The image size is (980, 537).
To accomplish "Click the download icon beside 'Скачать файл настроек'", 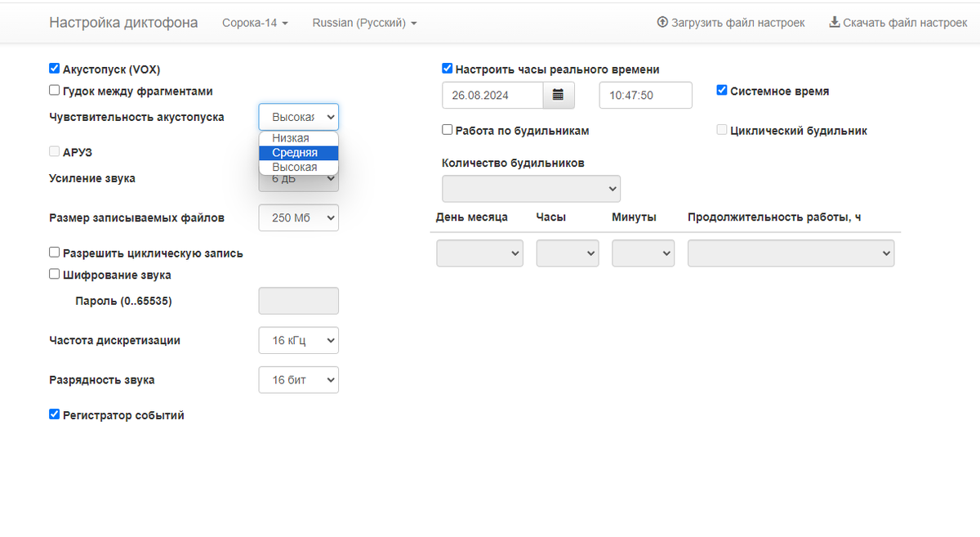I will click(x=835, y=22).
